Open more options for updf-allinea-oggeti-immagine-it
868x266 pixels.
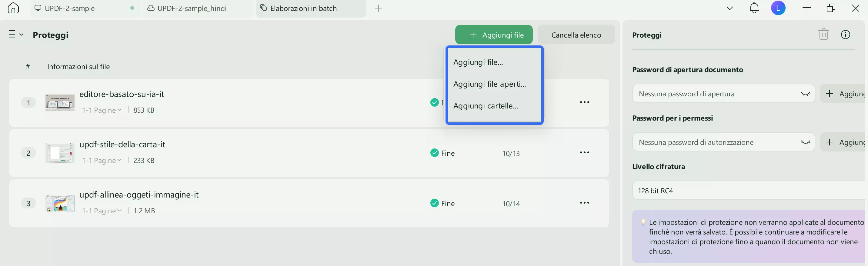[584, 203]
